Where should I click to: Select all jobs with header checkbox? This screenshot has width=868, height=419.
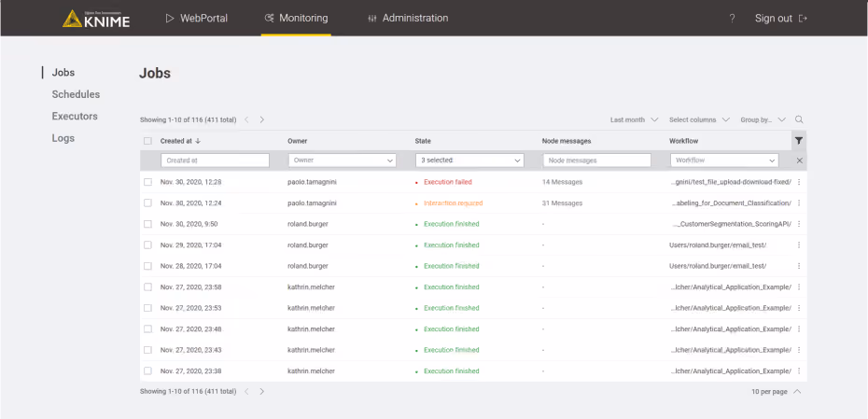tap(147, 141)
